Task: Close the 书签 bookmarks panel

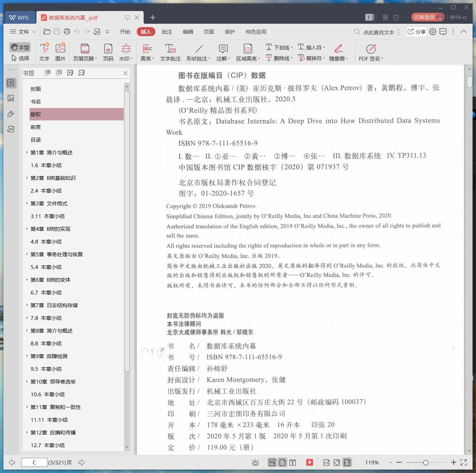Action: (x=125, y=73)
